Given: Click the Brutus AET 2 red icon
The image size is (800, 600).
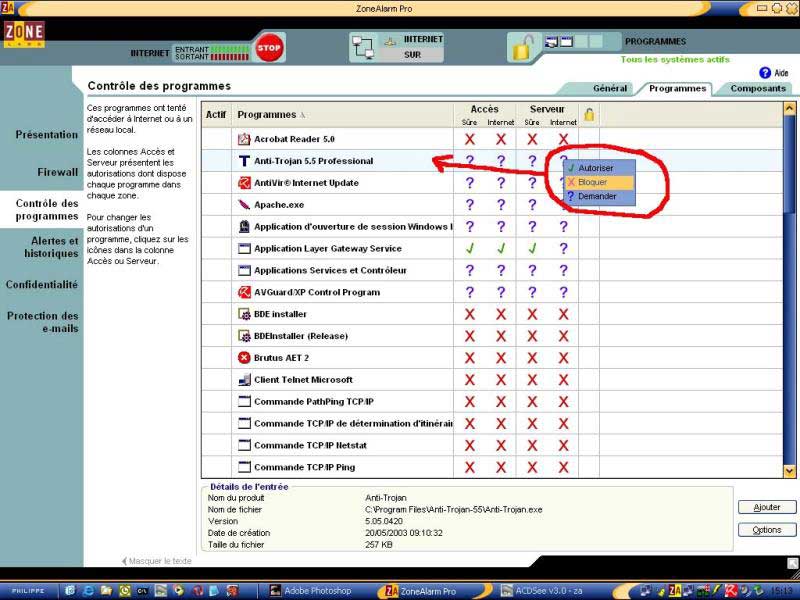Looking at the screenshot, I should pos(244,358).
